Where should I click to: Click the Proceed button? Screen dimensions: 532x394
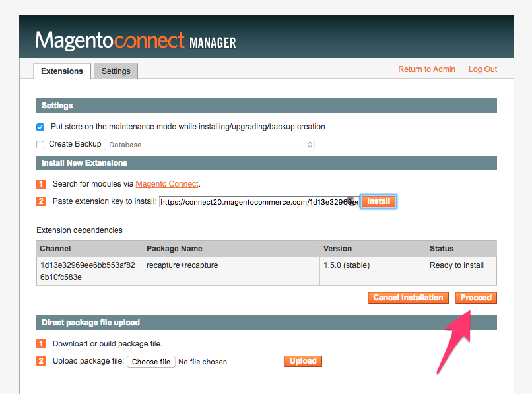476,298
